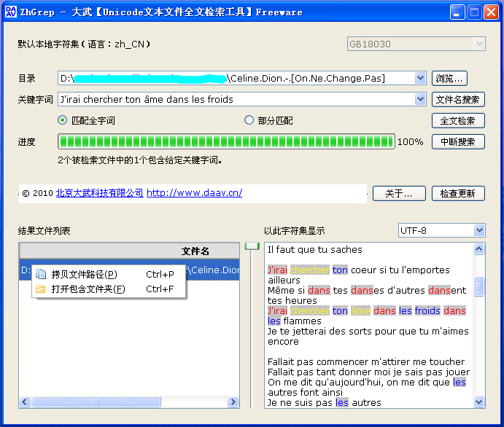Click the result list horizontal scrollbar thumb
504x427 pixels.
[x=96, y=401]
